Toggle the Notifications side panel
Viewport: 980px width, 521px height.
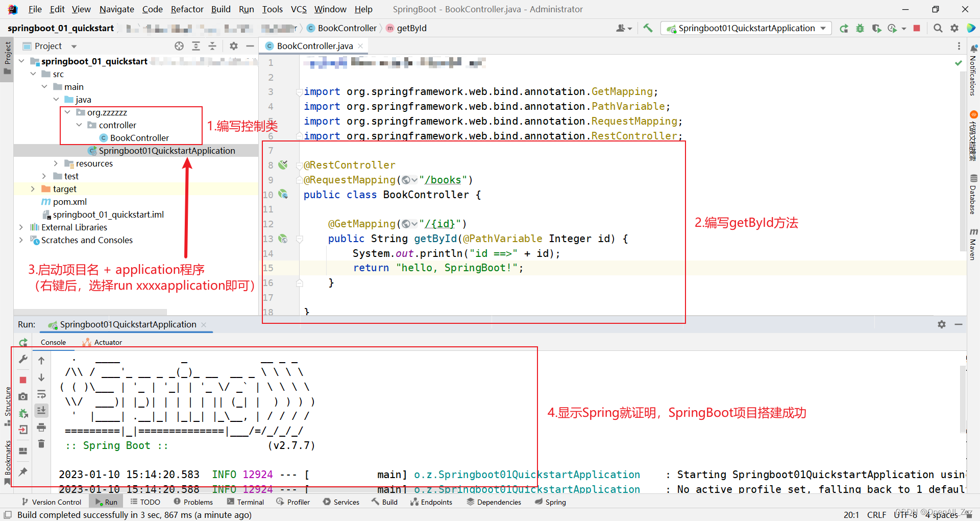pyautogui.click(x=973, y=70)
